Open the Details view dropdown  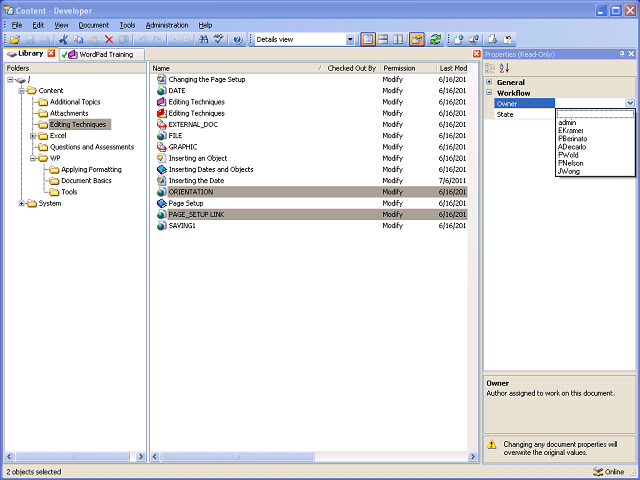(x=350, y=39)
